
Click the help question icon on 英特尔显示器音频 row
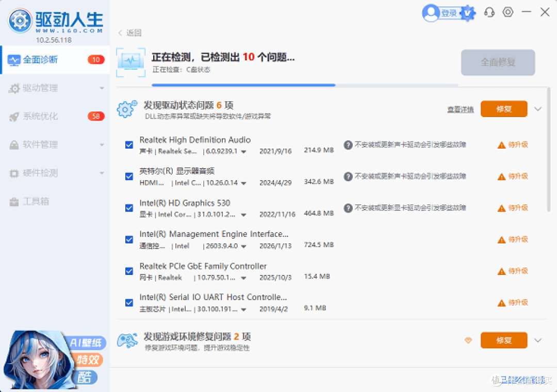[x=348, y=176]
